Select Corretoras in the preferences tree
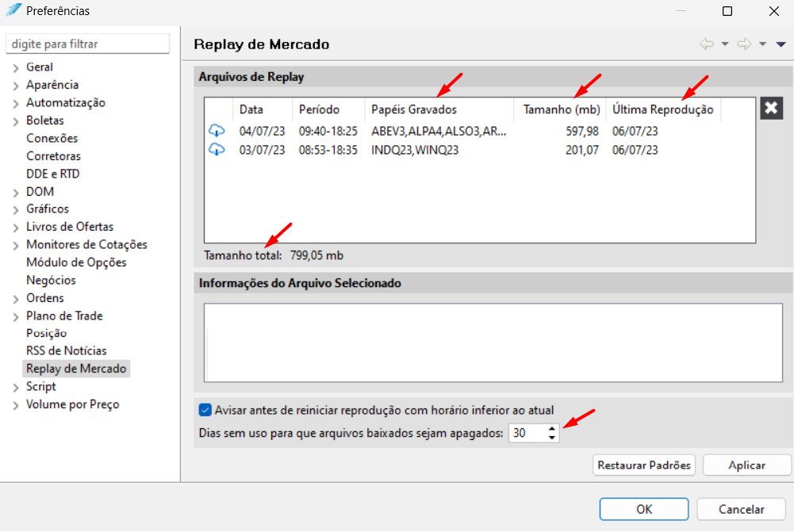This screenshot has width=794, height=532. (53, 156)
